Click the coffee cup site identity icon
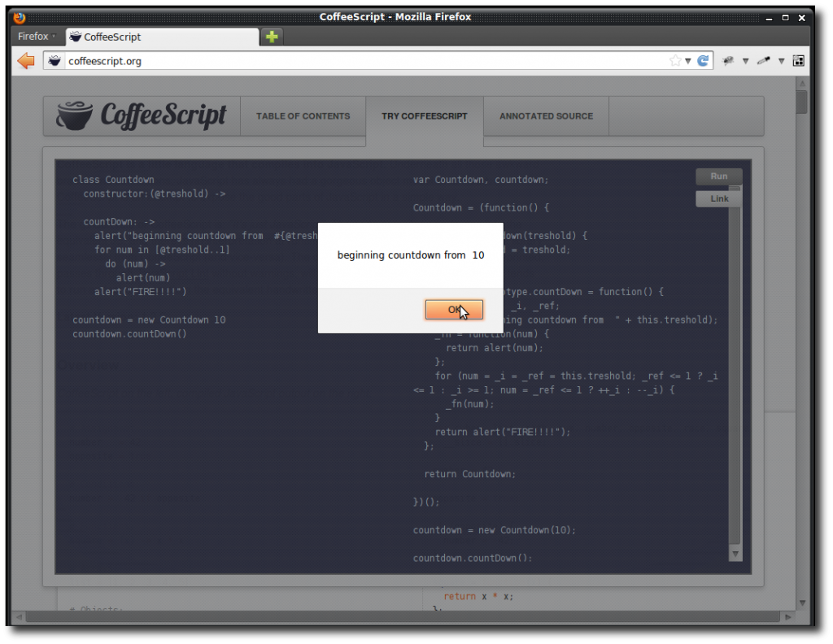 55,61
